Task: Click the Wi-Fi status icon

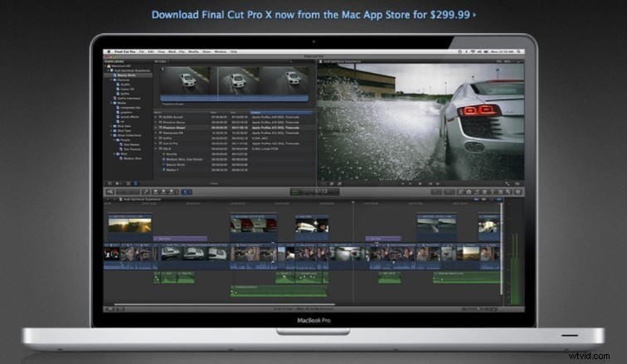Action: pyautogui.click(x=473, y=52)
